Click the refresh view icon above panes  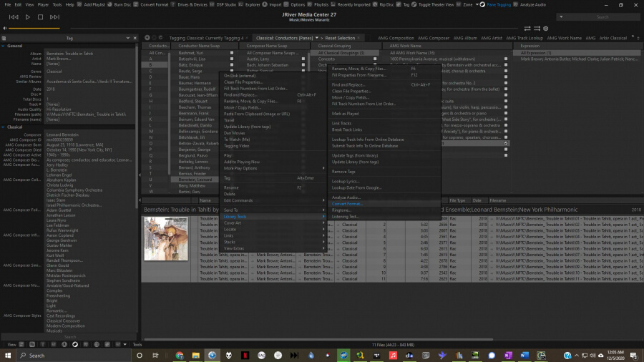160,38
